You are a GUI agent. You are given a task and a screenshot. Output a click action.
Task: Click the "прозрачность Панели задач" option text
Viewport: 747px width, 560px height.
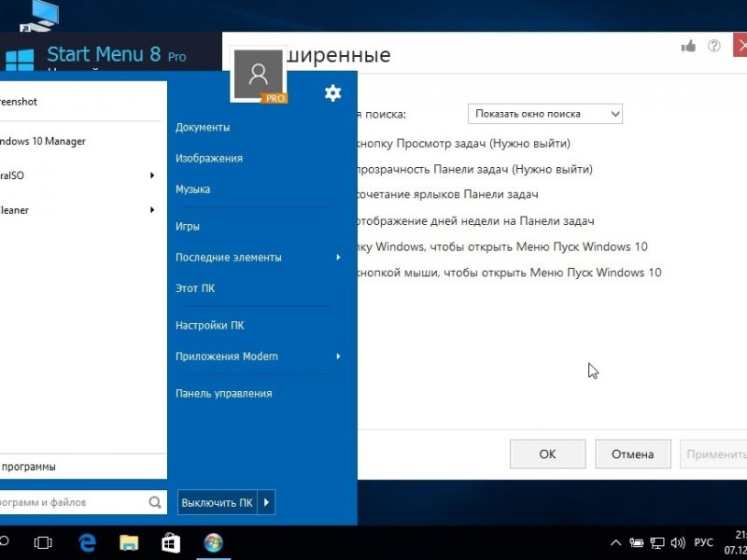point(474,169)
